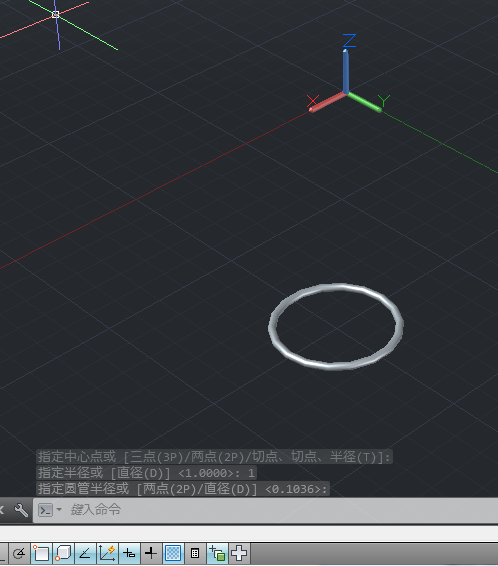
Task: Toggle Transparency display button
Action: [x=173, y=553]
